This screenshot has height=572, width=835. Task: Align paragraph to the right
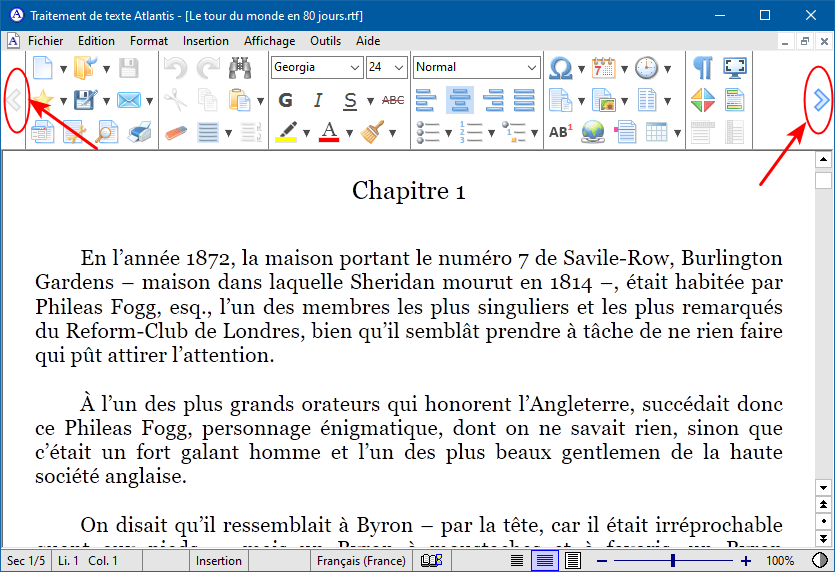pyautogui.click(x=493, y=100)
